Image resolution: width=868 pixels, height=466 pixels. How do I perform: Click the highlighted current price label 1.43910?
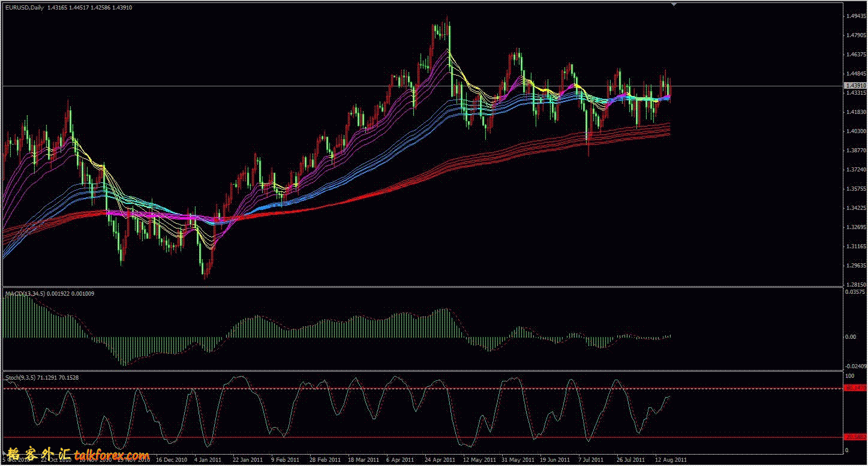click(854, 86)
